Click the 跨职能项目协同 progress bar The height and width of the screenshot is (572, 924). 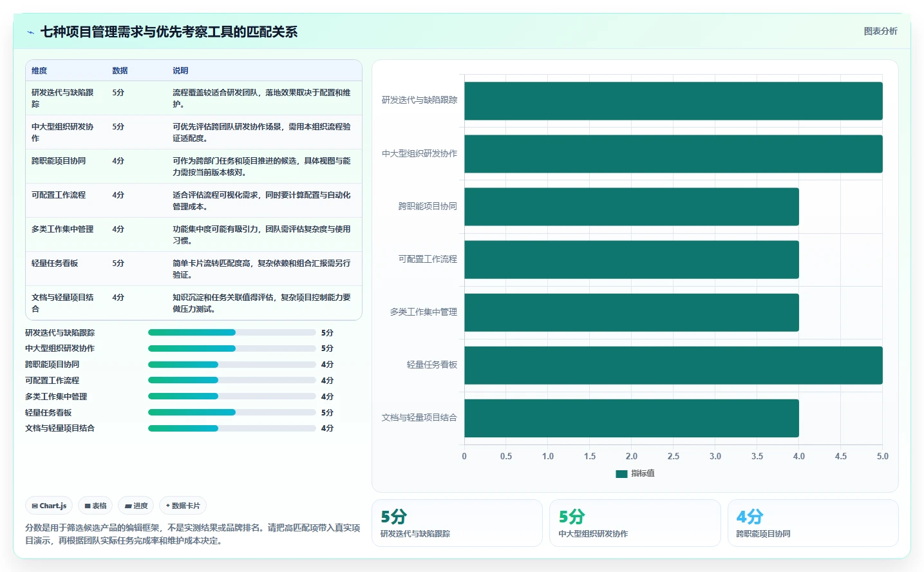coord(232,365)
